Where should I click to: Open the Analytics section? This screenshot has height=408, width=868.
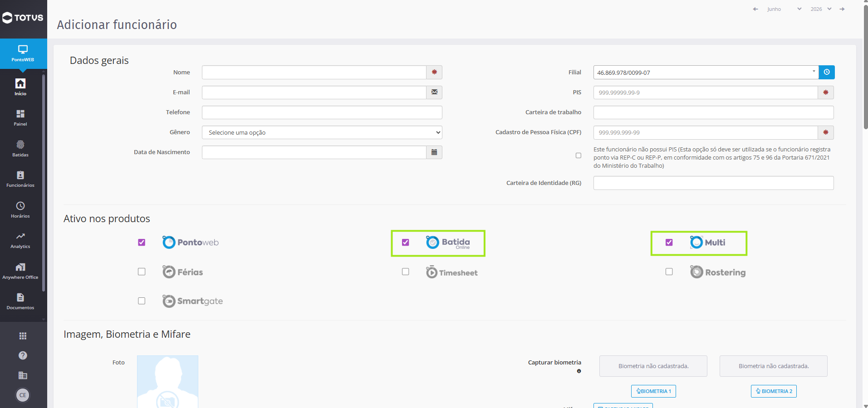20,240
